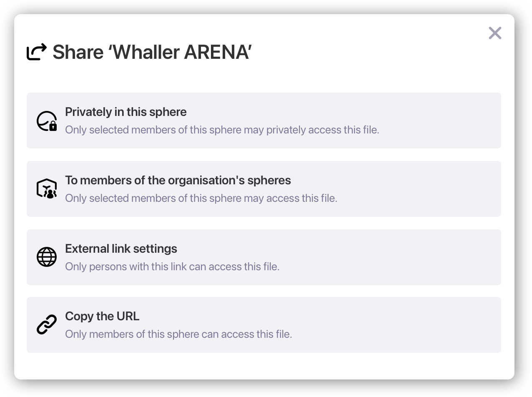Open 'External link settings'
Image resolution: width=532 pixels, height=397 pixels.
(121, 249)
